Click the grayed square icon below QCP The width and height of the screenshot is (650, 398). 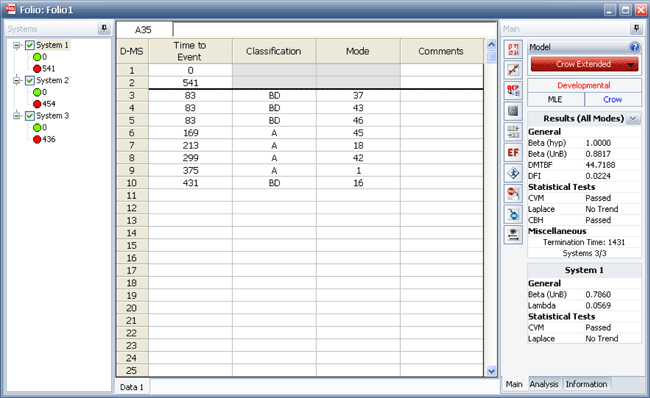click(513, 111)
